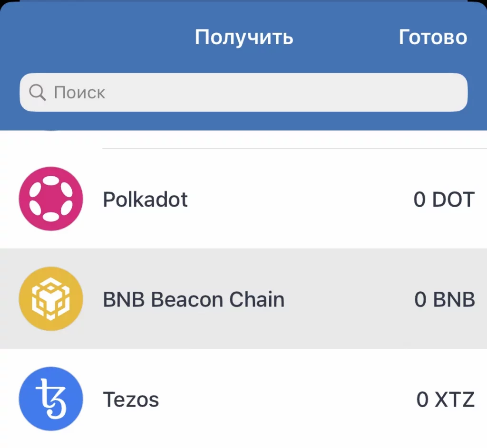Image resolution: width=487 pixels, height=448 pixels.
Task: Select the Polkadot name label
Action: coord(145,200)
